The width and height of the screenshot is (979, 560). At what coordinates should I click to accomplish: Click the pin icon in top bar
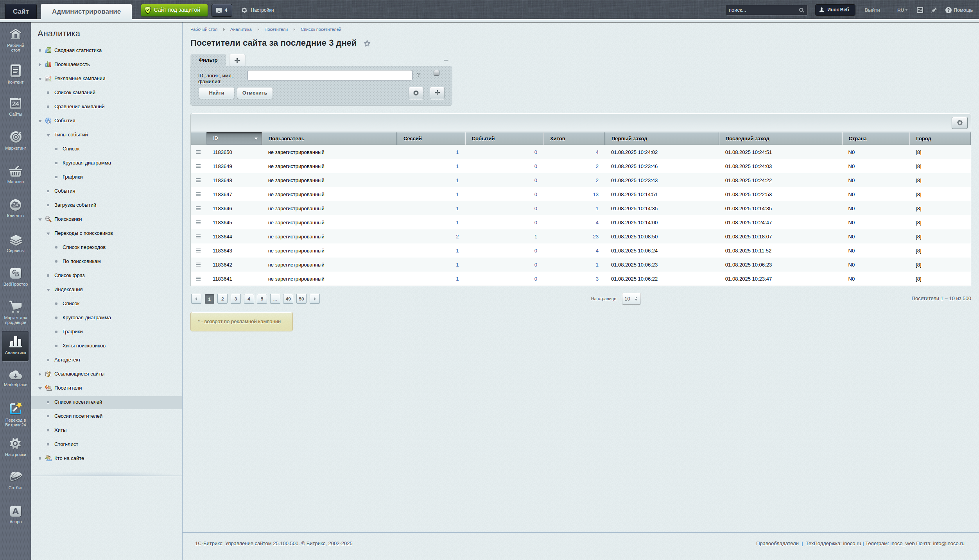click(934, 10)
